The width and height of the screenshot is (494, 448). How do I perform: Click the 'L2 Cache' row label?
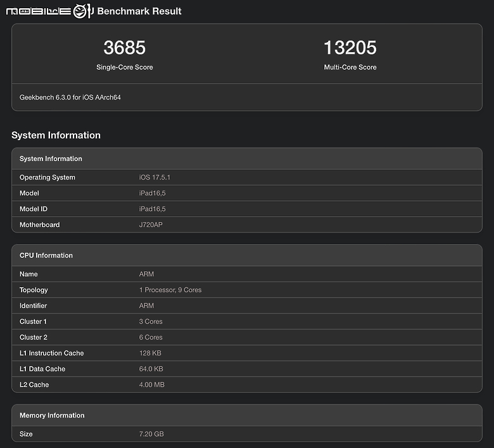[x=34, y=385]
